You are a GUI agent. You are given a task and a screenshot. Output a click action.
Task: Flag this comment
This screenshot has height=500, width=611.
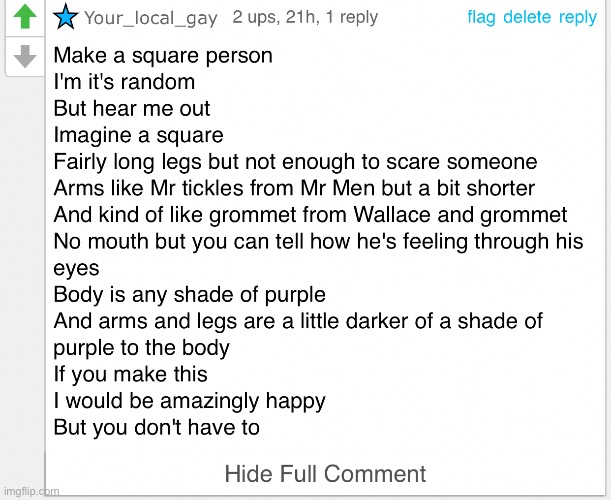click(x=481, y=18)
